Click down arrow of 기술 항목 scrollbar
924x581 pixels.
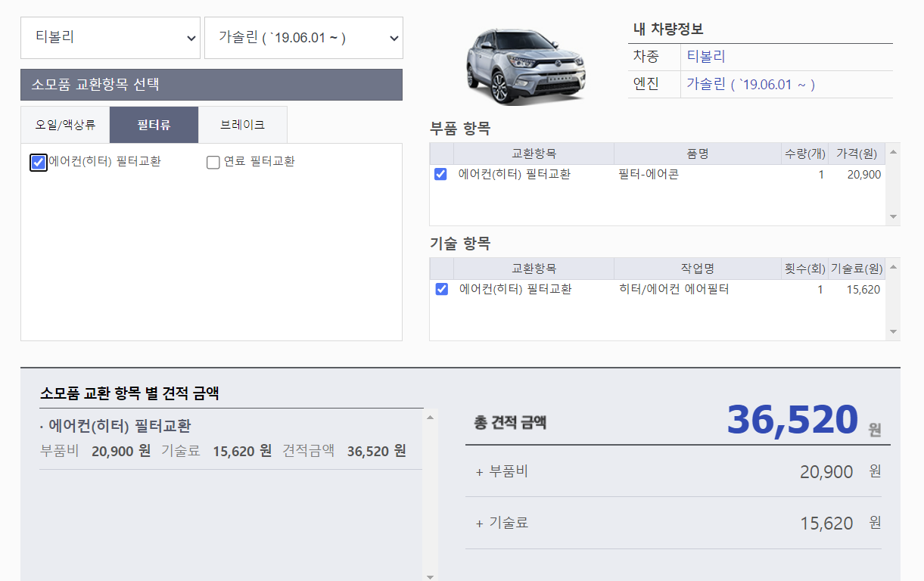click(x=893, y=331)
